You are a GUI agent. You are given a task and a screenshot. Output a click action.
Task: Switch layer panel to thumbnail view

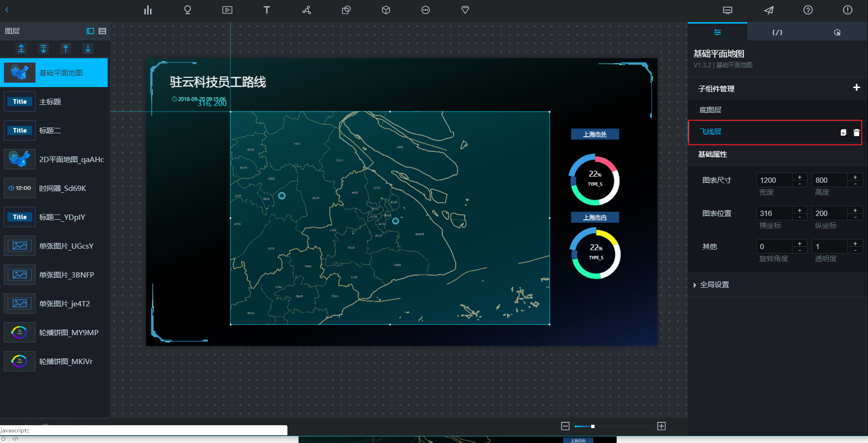[90, 31]
